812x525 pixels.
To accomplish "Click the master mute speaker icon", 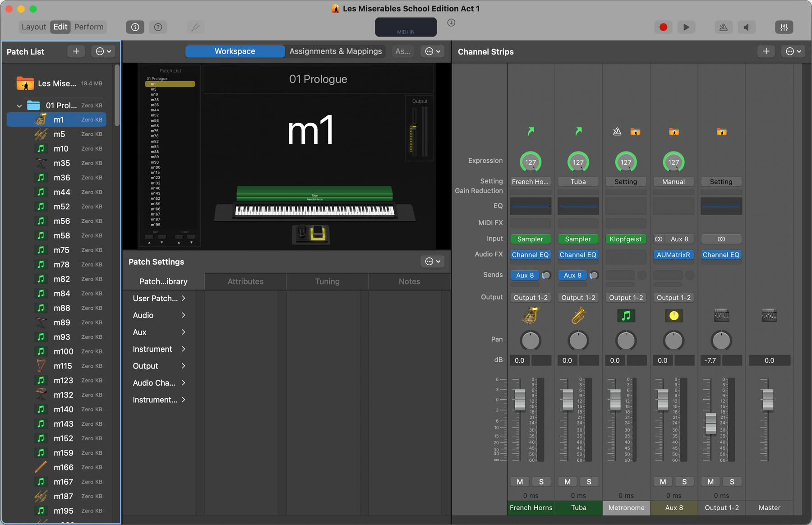I will tap(747, 27).
